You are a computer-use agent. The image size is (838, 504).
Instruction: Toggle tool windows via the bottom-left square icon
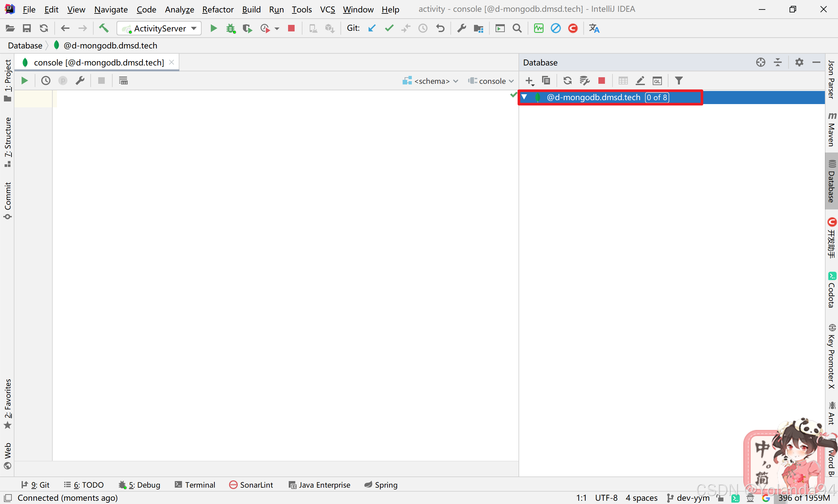coord(8,498)
